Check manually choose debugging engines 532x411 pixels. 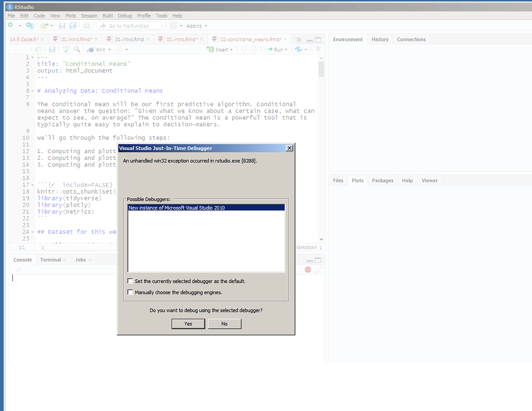point(130,292)
